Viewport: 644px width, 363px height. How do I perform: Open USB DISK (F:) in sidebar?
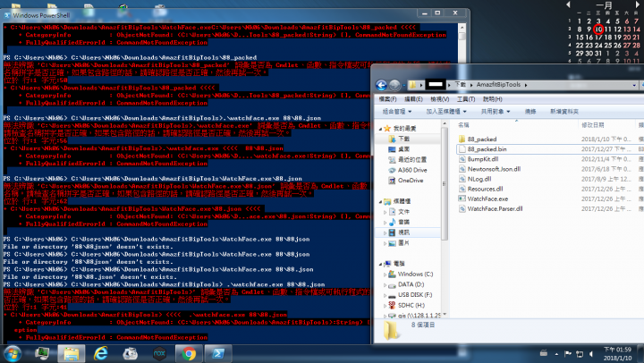click(415, 295)
